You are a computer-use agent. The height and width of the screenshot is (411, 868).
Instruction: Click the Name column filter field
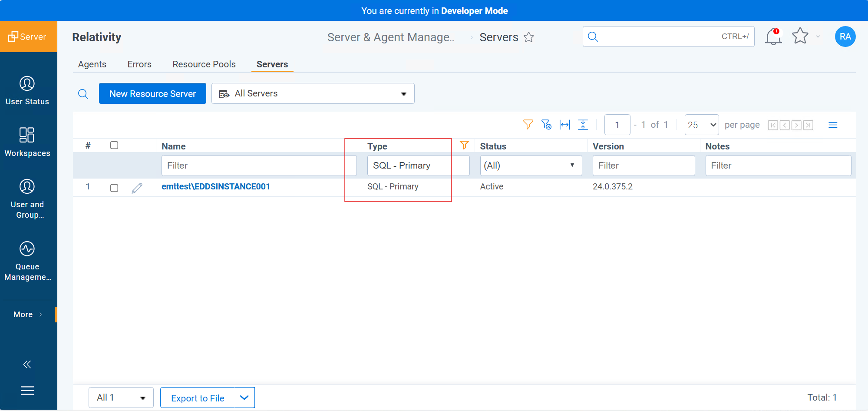coord(258,166)
